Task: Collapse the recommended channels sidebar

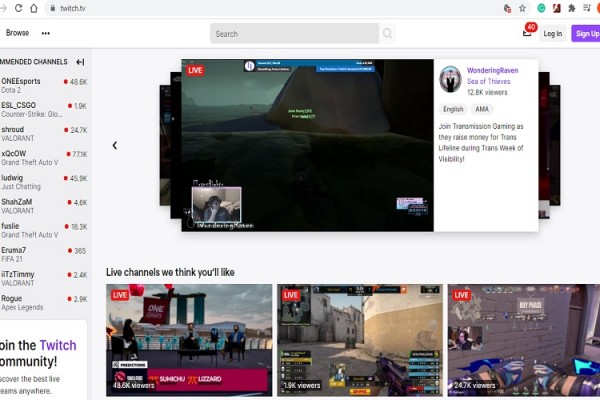Action: [80, 62]
